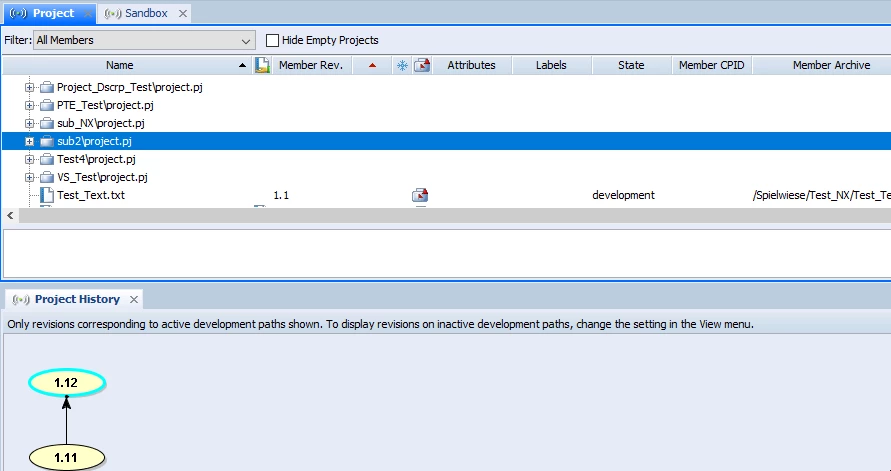This screenshot has width=891, height=471.
Task: Click folder icon of Test4 project
Action: (47, 160)
